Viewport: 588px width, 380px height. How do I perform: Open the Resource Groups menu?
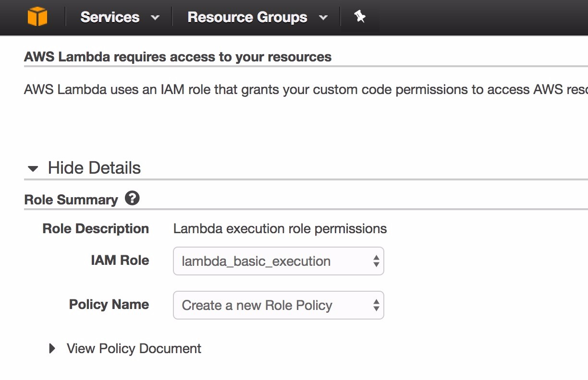pyautogui.click(x=247, y=17)
